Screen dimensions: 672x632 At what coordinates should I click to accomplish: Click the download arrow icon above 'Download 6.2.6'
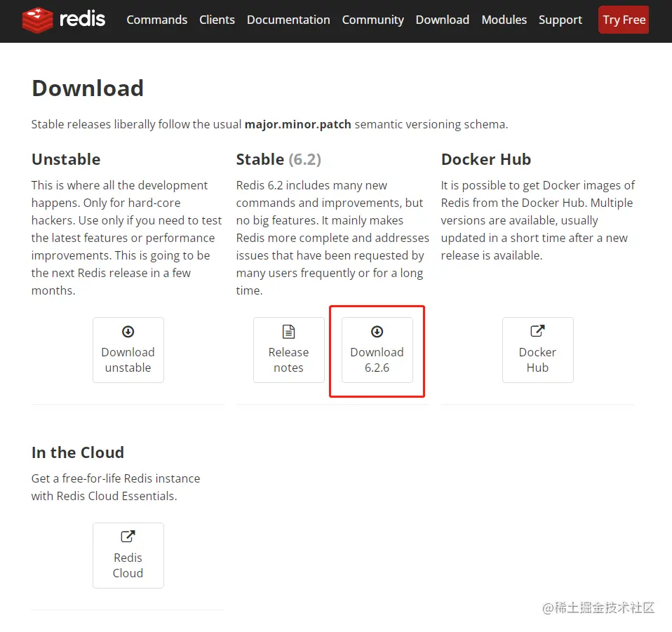coord(377,332)
